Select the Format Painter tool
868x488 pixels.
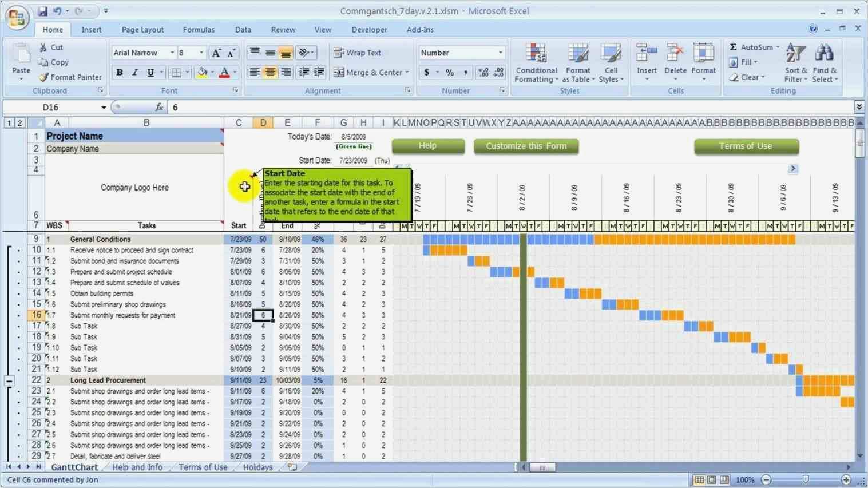pyautogui.click(x=70, y=77)
